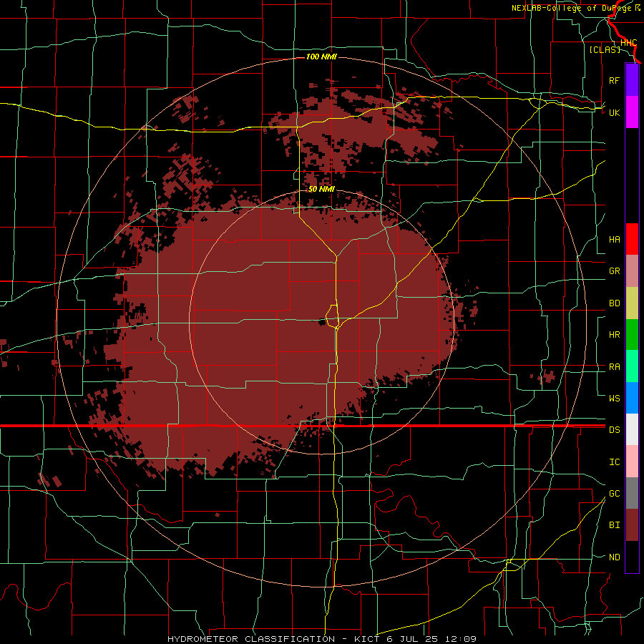The image size is (644, 644).
Task: Click the black radar site dot at map center
Action: pyautogui.click(x=323, y=323)
